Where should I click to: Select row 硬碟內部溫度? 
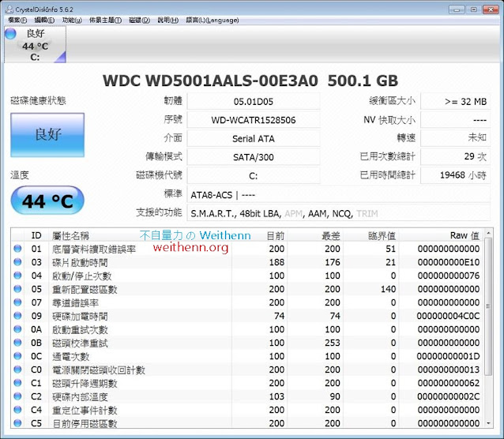point(247,396)
